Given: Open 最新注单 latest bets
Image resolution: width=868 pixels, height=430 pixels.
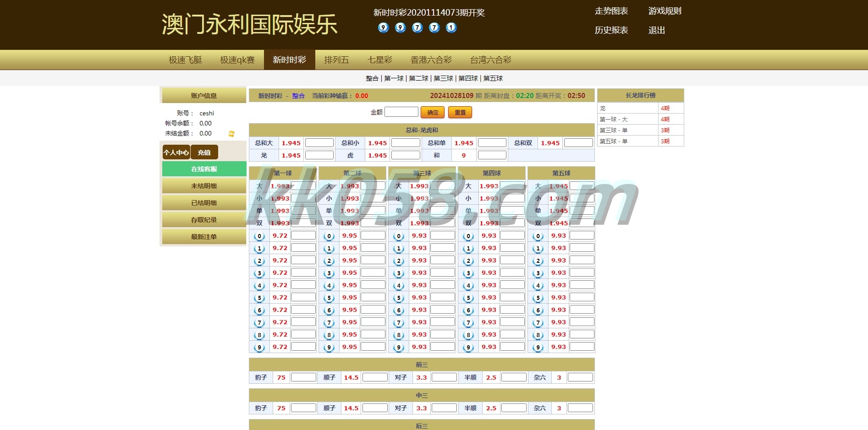Looking at the screenshot, I should 204,237.
